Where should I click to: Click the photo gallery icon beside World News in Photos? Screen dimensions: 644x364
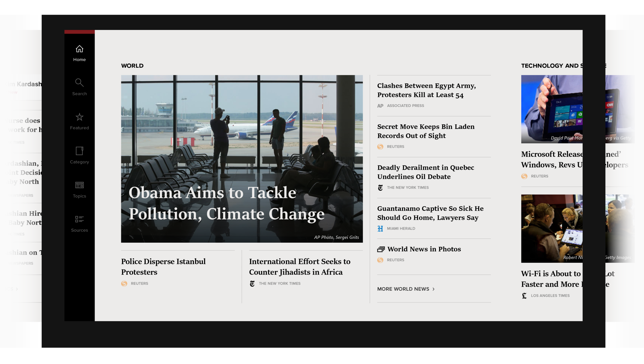[x=381, y=249]
